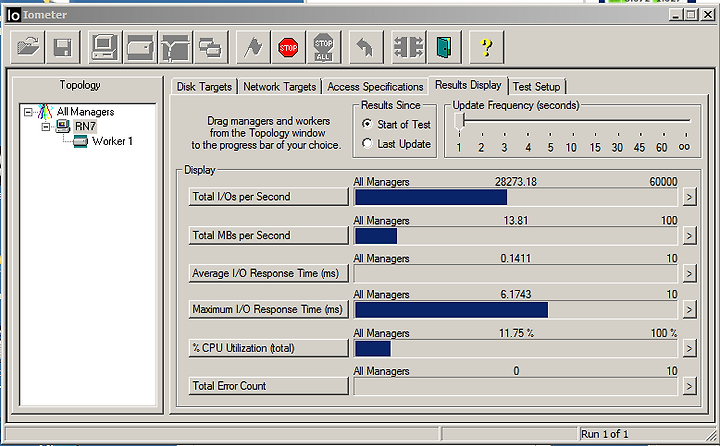Viewport: 720px width, 446px height.
Task: Start tests with the green flag
Action: point(253,47)
